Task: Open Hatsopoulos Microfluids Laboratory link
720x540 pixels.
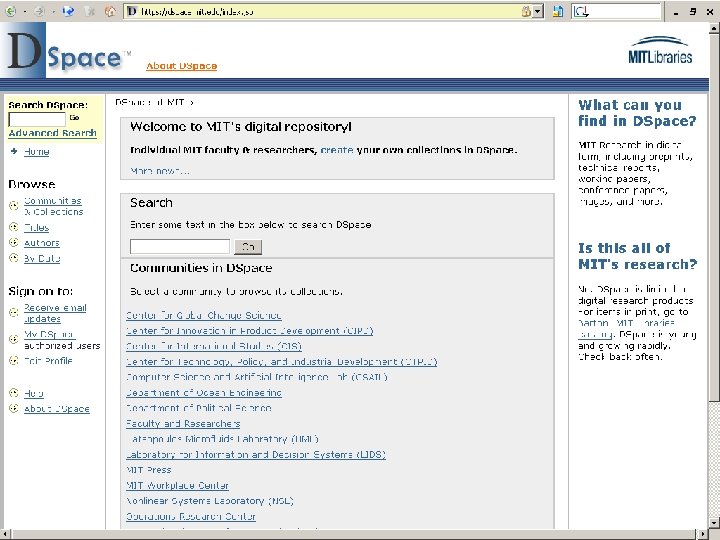Action: [223, 439]
